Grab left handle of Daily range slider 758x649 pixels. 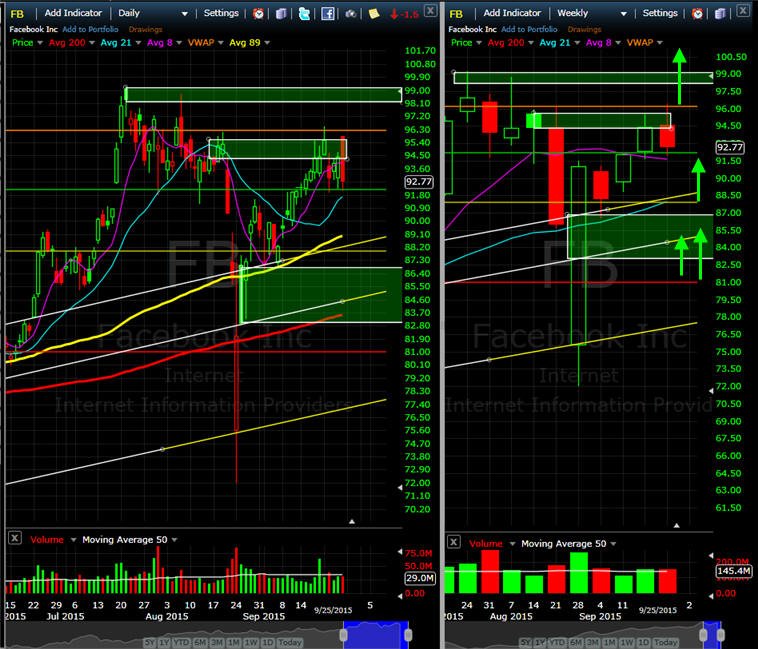(344, 635)
